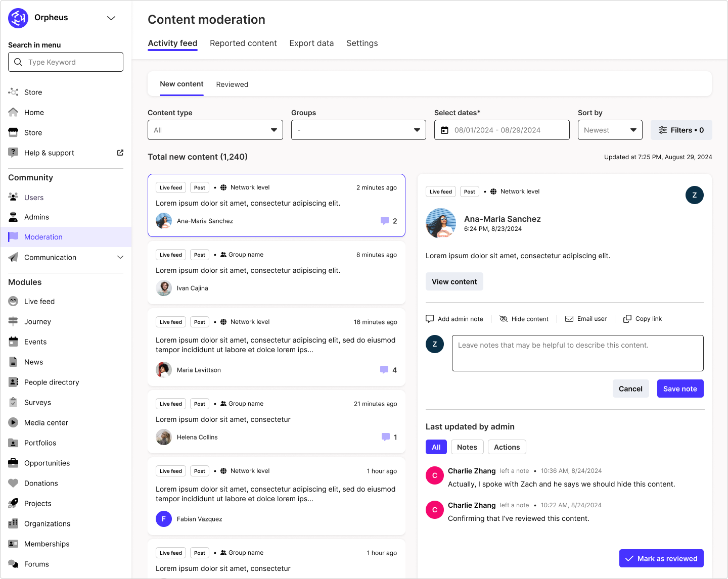
Task: Click the Portfolios icon
Action: coord(13,443)
